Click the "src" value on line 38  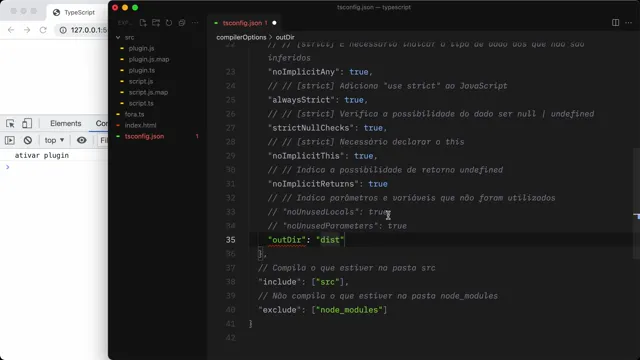coord(328,282)
